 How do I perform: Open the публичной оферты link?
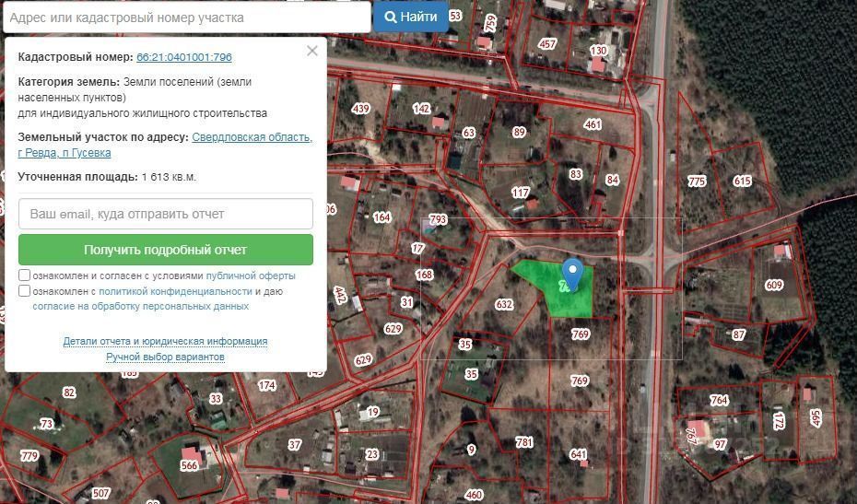(x=251, y=275)
